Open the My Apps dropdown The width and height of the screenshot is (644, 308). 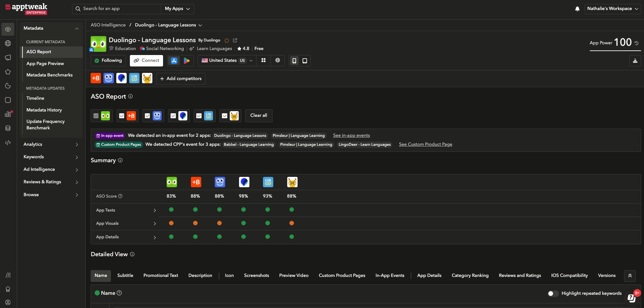coord(177,9)
